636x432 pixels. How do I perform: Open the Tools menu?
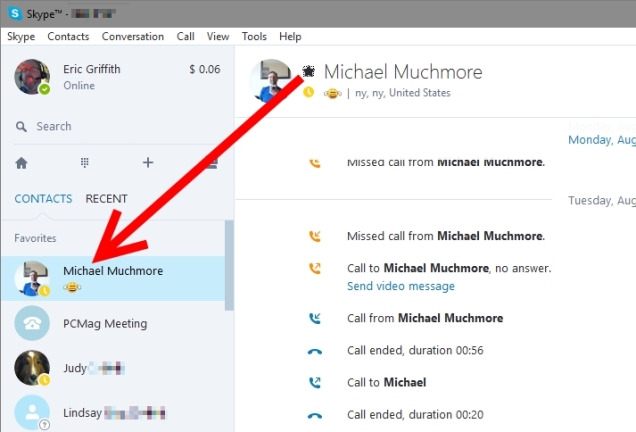click(254, 37)
